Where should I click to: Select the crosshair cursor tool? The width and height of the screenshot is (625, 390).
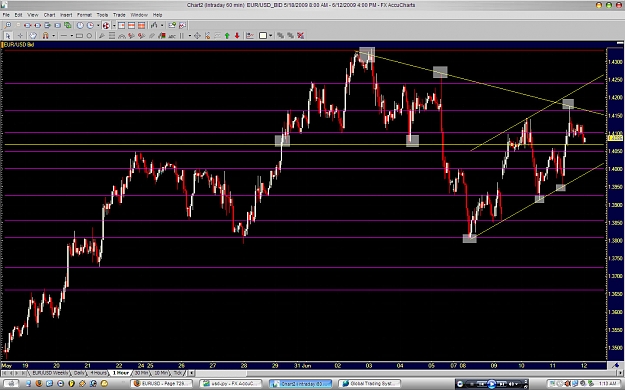pos(20,35)
